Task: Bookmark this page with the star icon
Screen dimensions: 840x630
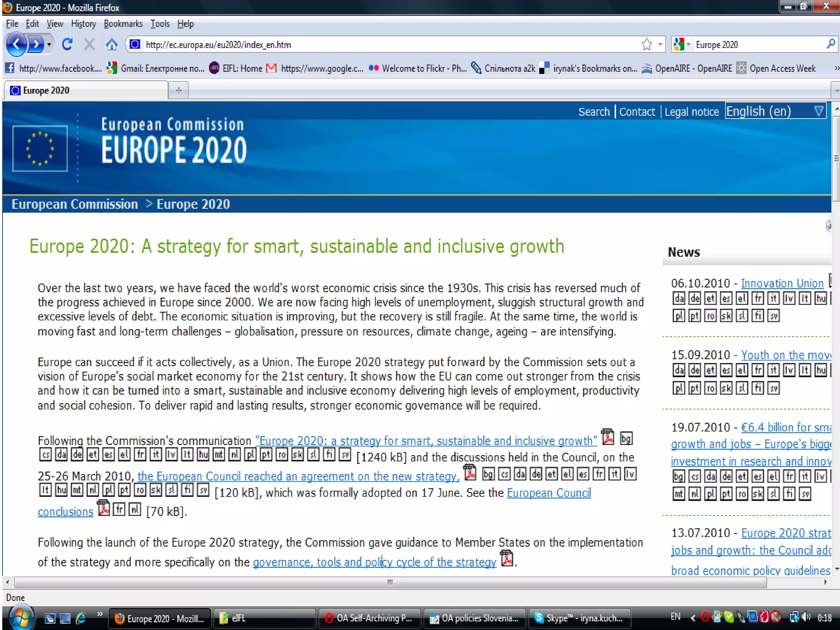Action: (x=646, y=44)
